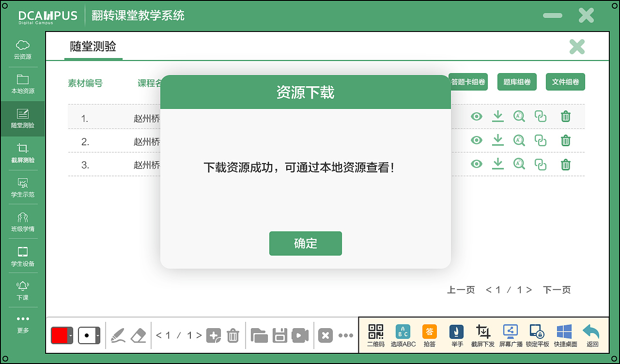This screenshot has height=364, width=620.
Task: Start 屏幕广播 screen broadcast
Action: coord(510,335)
